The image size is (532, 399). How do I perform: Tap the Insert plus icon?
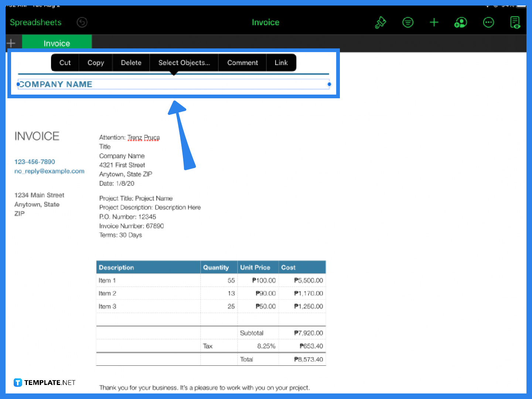(434, 22)
